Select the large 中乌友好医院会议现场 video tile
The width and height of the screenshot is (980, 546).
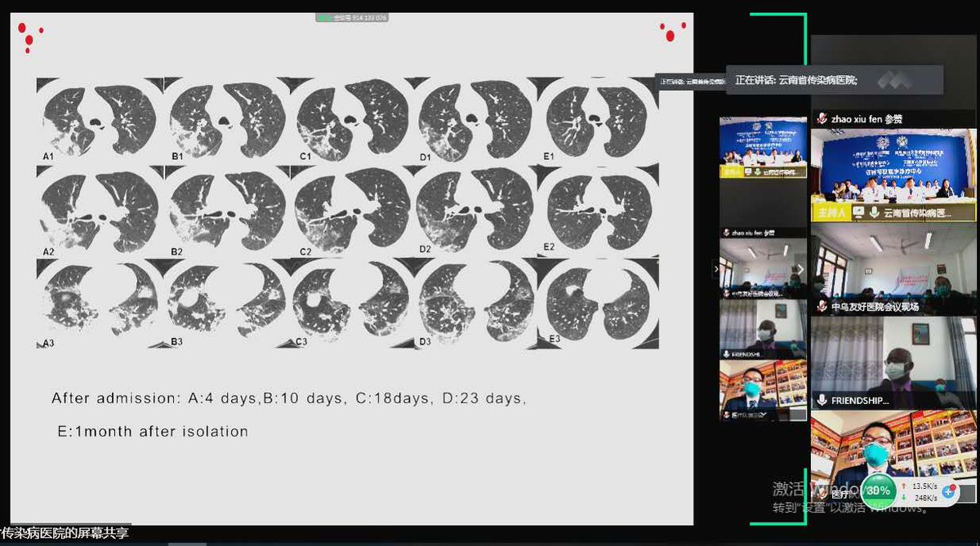tap(893, 269)
